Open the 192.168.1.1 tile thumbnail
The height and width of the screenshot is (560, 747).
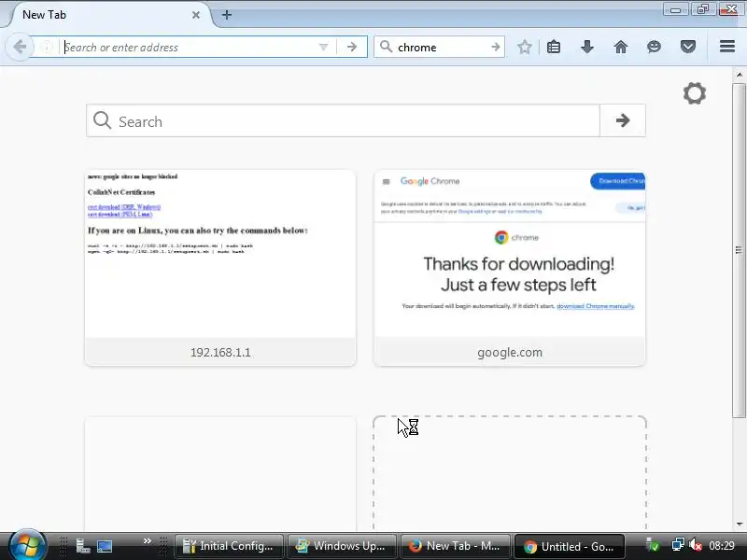(220, 254)
